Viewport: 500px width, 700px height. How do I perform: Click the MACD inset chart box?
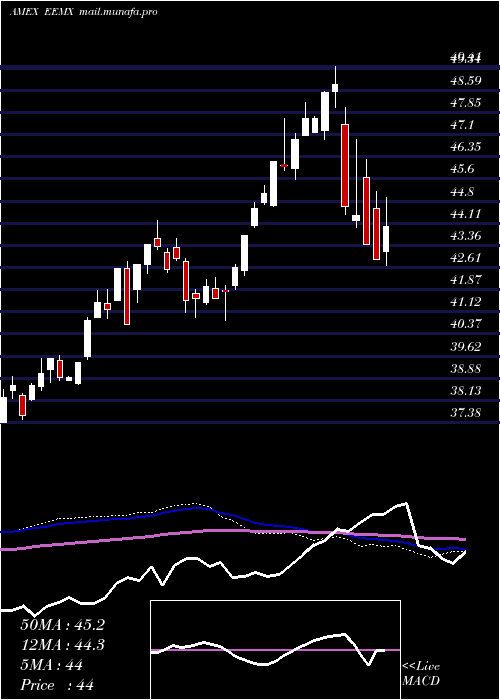275,650
